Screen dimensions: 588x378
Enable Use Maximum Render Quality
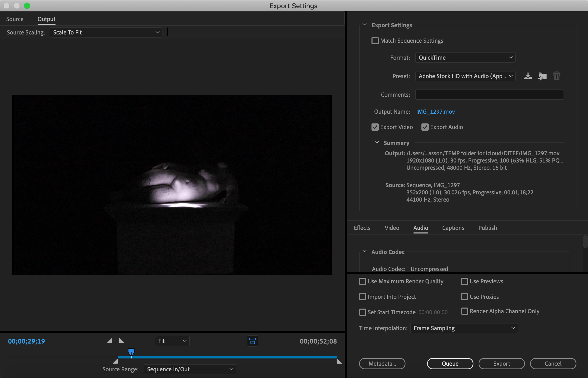(363, 281)
